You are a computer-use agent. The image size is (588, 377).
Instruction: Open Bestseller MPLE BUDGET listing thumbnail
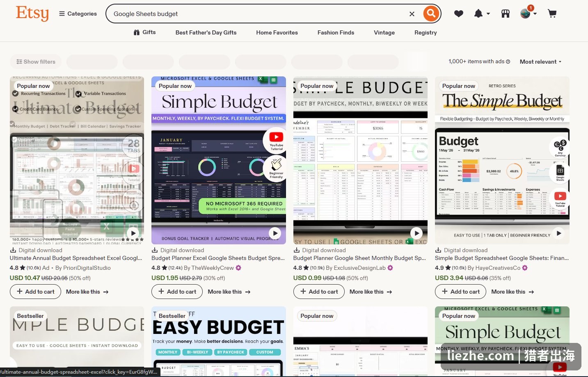(x=77, y=337)
